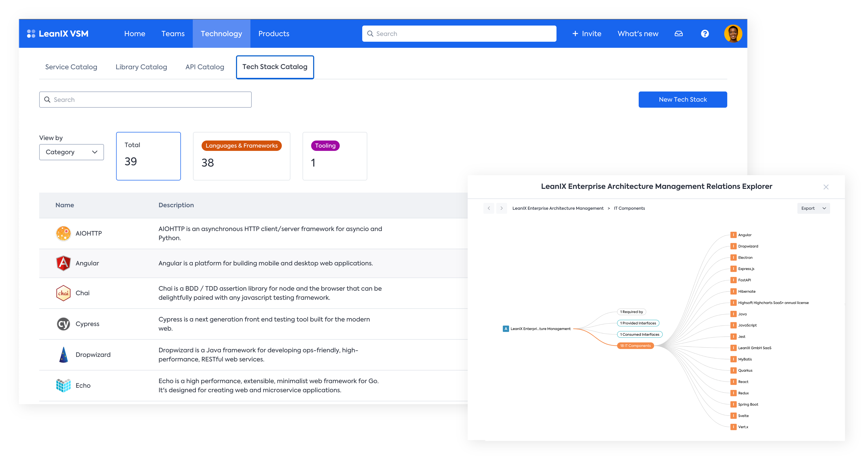The image size is (868, 463).
Task: Select the Dropwizard IT component node
Action: [744, 246]
